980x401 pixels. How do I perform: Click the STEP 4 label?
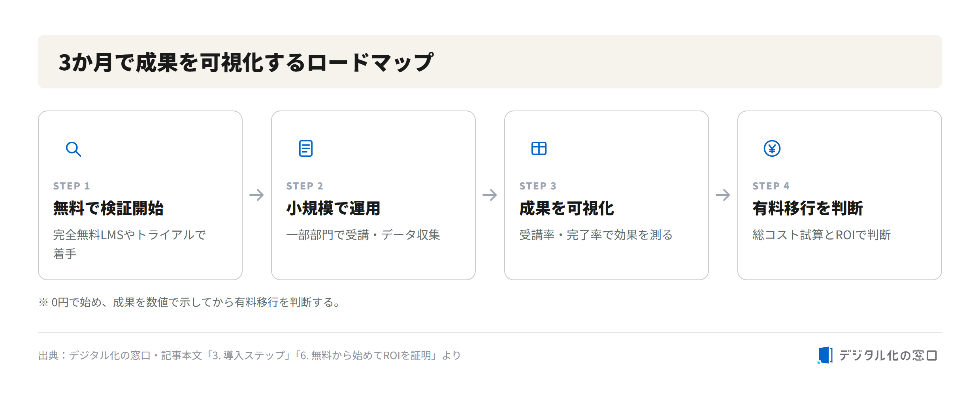coord(771,186)
